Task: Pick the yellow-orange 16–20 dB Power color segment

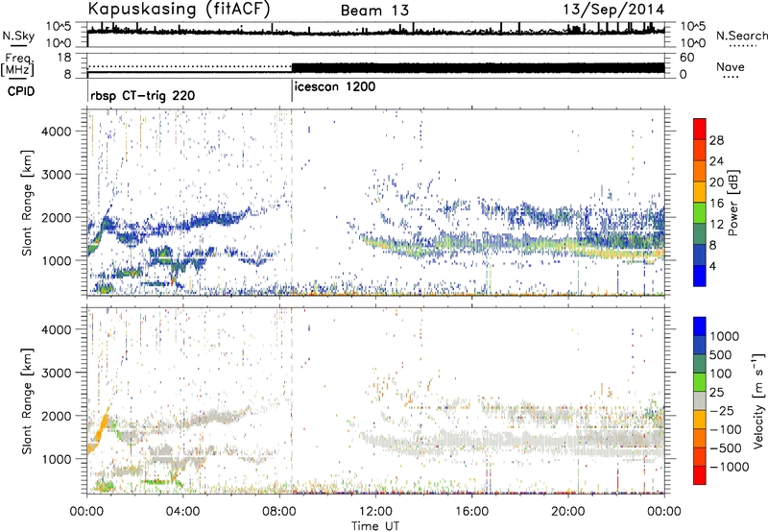Action: pos(700,192)
